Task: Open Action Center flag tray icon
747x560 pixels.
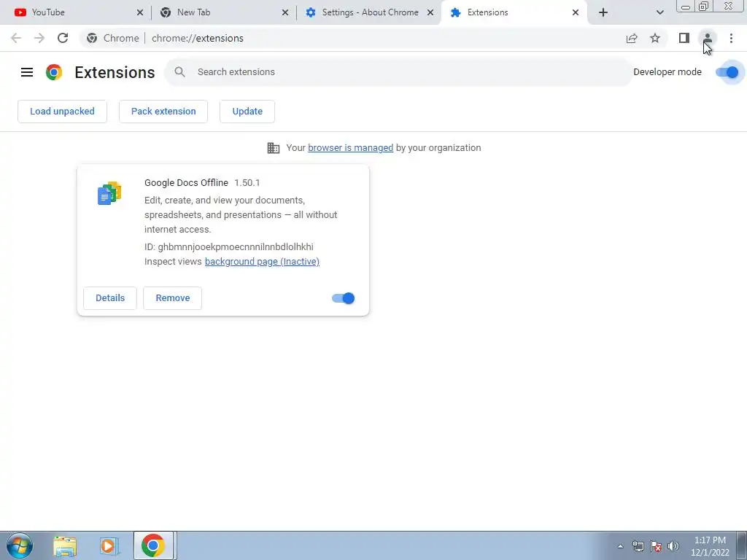Action: tap(656, 546)
